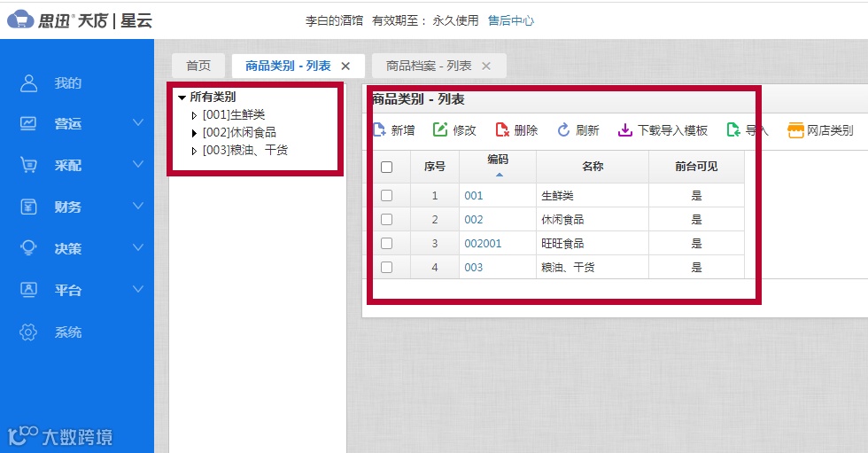Sort by the 名称 column header

(593, 166)
